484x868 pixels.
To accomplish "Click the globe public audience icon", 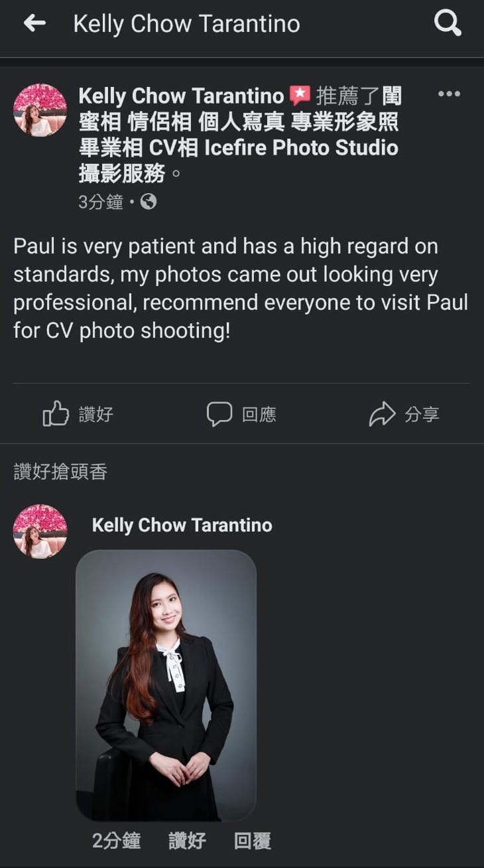I will [x=149, y=202].
